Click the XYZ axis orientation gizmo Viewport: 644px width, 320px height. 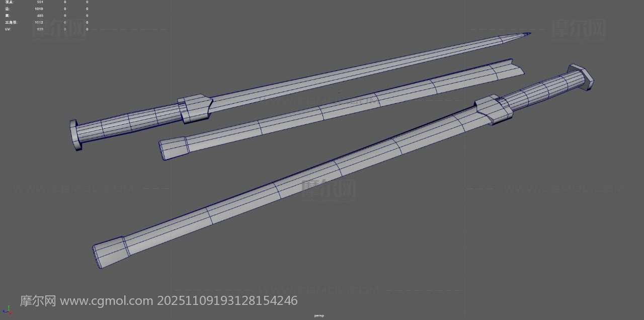click(6, 310)
